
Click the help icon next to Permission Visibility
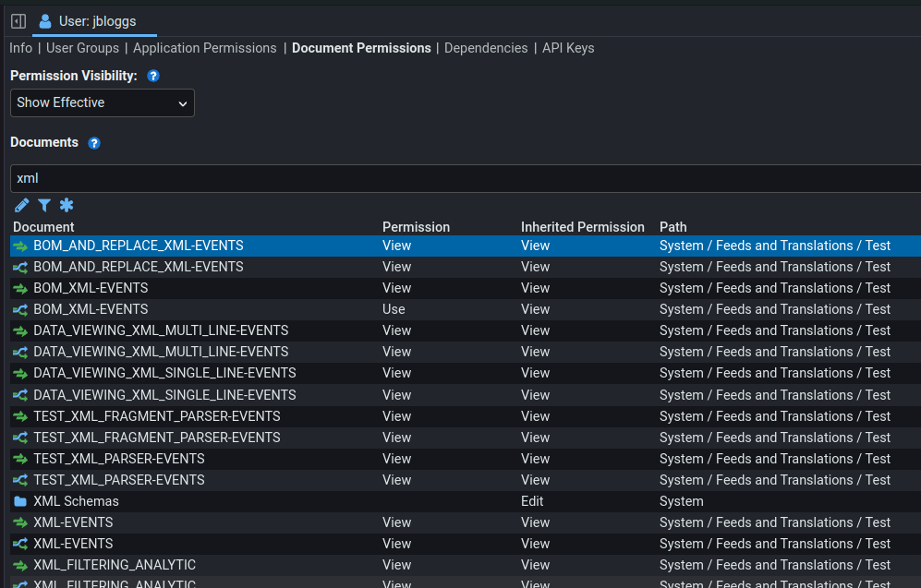click(153, 76)
